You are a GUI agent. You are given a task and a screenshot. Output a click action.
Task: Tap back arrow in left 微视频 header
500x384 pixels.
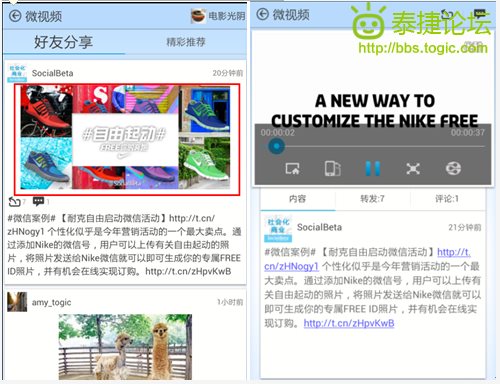coord(15,16)
